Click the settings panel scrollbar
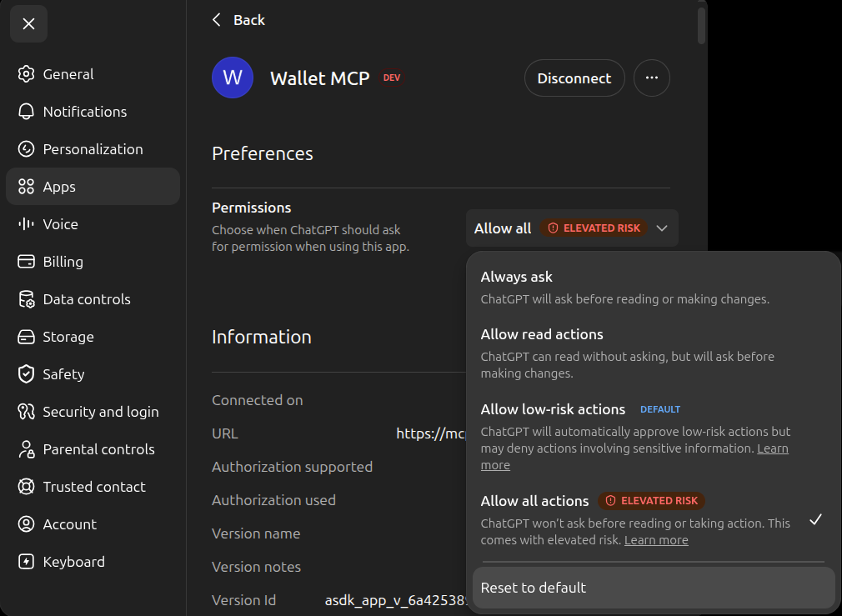The width and height of the screenshot is (842, 616). (701, 26)
